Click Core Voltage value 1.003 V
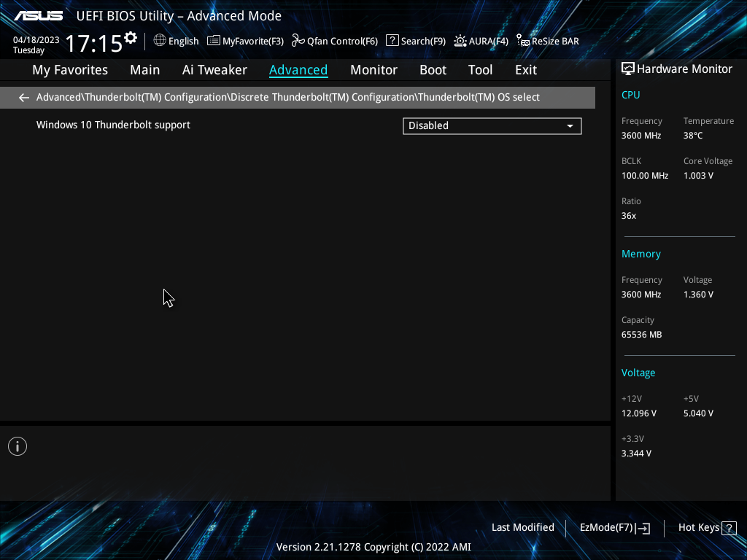This screenshot has width=747, height=560. (x=698, y=176)
